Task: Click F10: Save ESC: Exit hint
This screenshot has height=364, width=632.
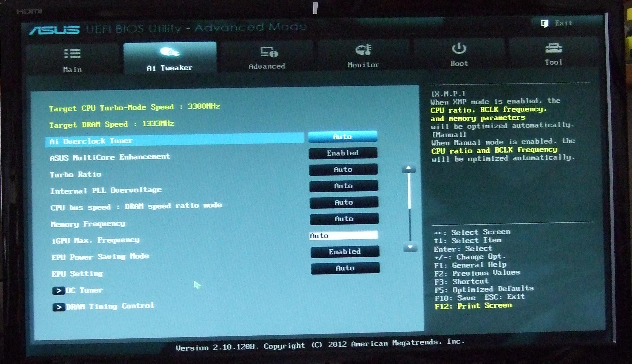Action: [479, 298]
